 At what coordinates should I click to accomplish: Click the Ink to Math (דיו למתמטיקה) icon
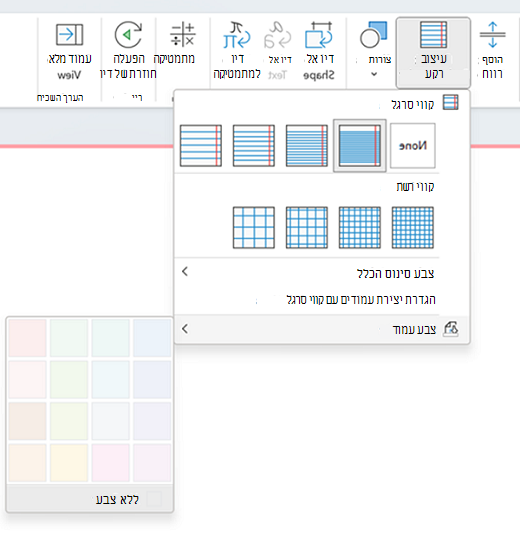coord(237,35)
